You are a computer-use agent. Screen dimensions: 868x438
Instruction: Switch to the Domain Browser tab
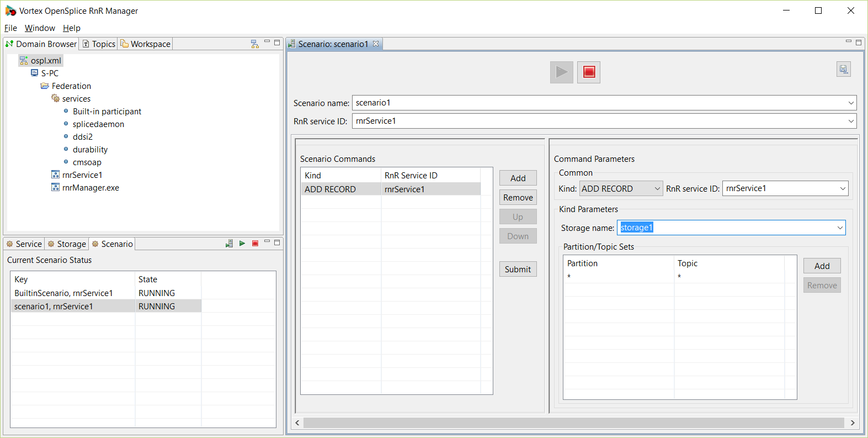(41, 44)
